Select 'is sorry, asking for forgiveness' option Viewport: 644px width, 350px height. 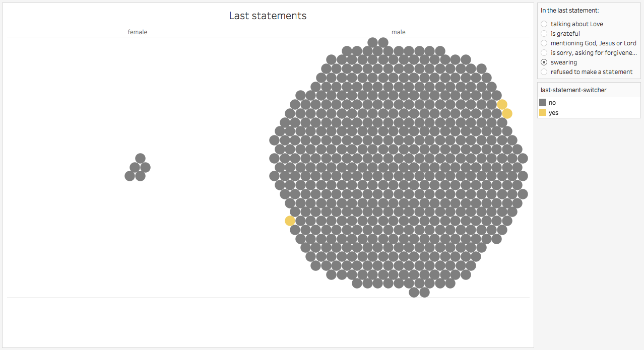[544, 52]
